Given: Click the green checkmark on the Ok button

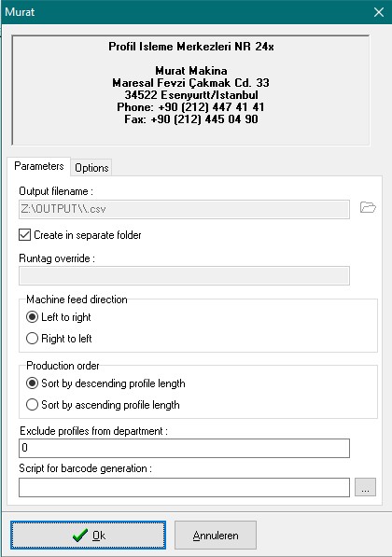Looking at the screenshot, I should click(x=79, y=535).
